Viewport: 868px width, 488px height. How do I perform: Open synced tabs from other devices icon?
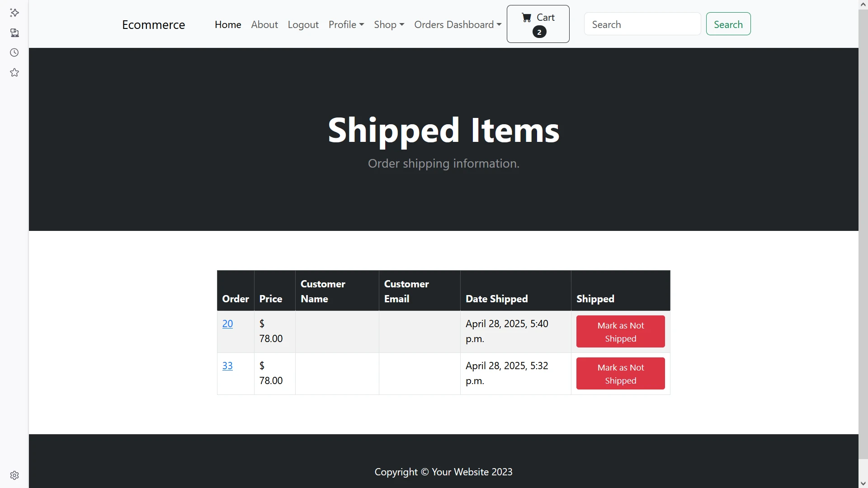tap(14, 33)
